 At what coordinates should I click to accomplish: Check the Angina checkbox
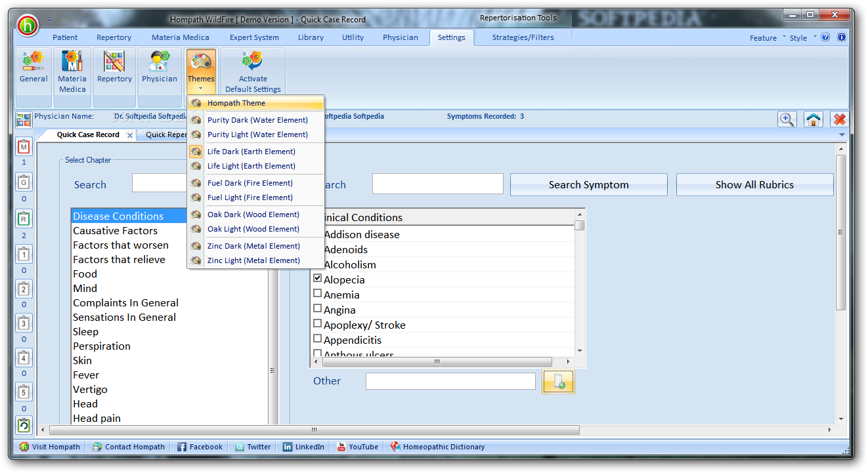[318, 308]
